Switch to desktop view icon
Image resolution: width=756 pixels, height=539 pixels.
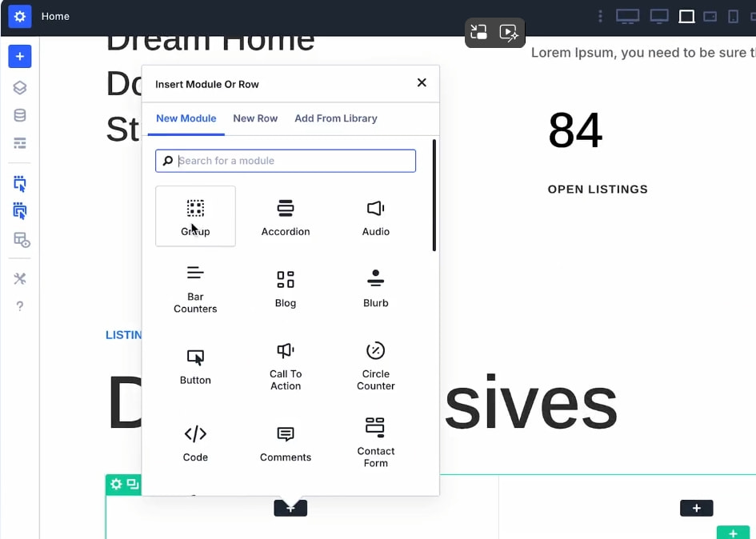click(659, 16)
